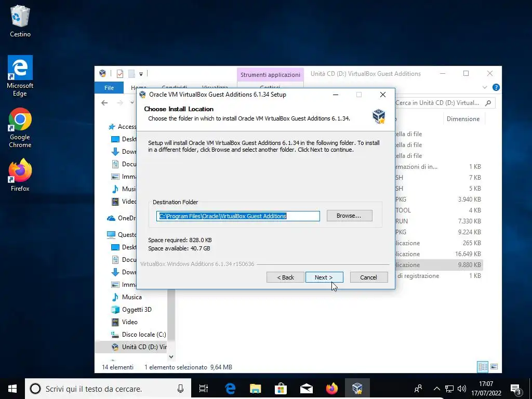Open the Strumenti applicazioni ribbon tab
This screenshot has height=399, width=532.
tap(270, 75)
